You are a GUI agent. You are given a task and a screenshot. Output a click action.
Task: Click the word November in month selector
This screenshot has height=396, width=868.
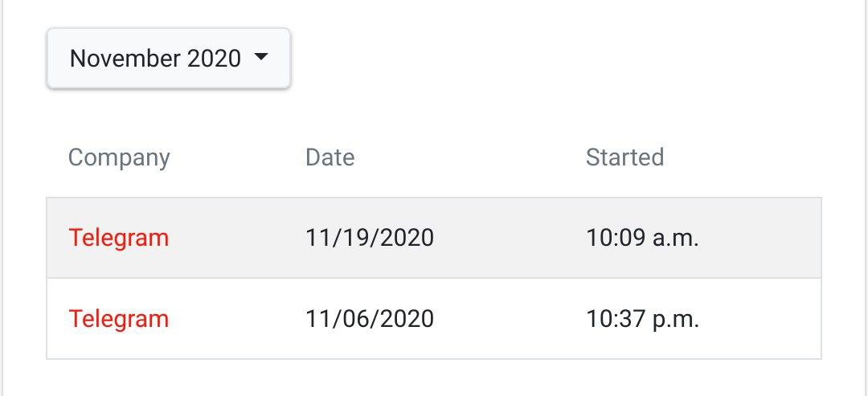tap(125, 58)
